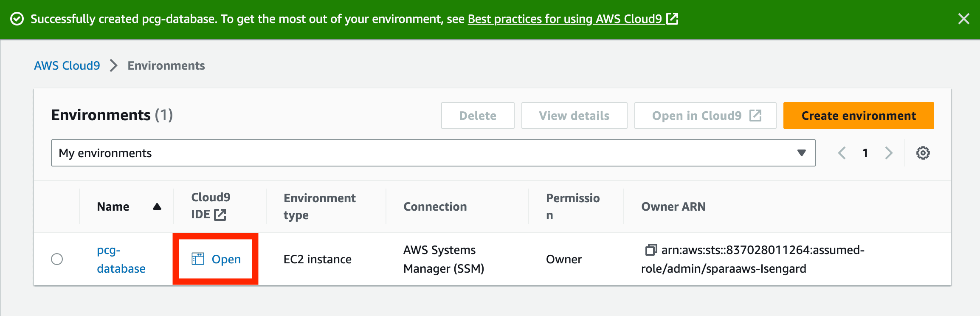The height and width of the screenshot is (316, 980).
Task: Click the Environments (1) heading
Action: [x=112, y=115]
